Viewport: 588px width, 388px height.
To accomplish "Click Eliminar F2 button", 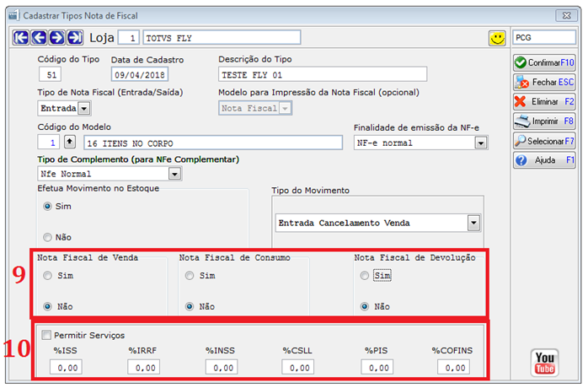I will tap(544, 101).
